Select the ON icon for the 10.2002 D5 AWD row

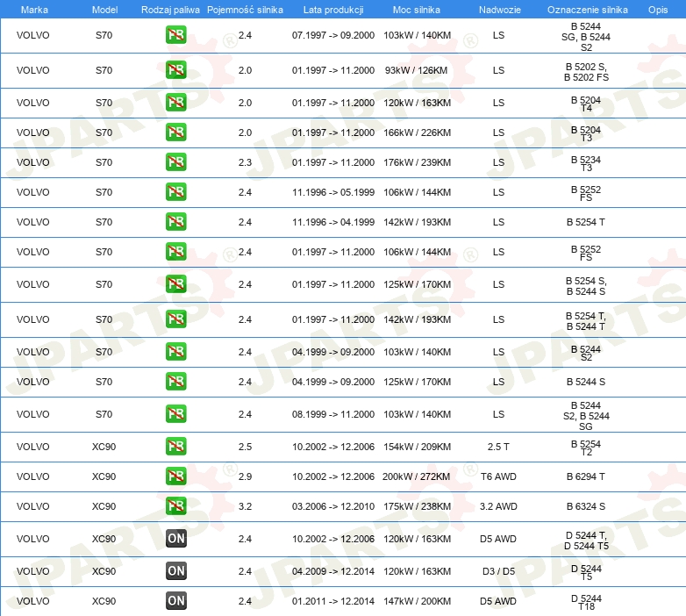(175, 539)
